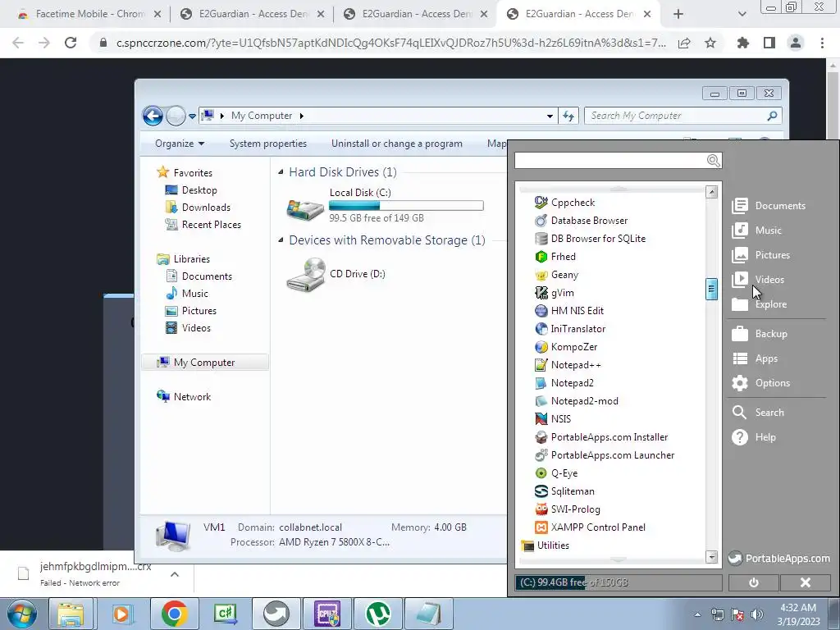Collapse the Hard Disk Drives group

pyautogui.click(x=281, y=172)
